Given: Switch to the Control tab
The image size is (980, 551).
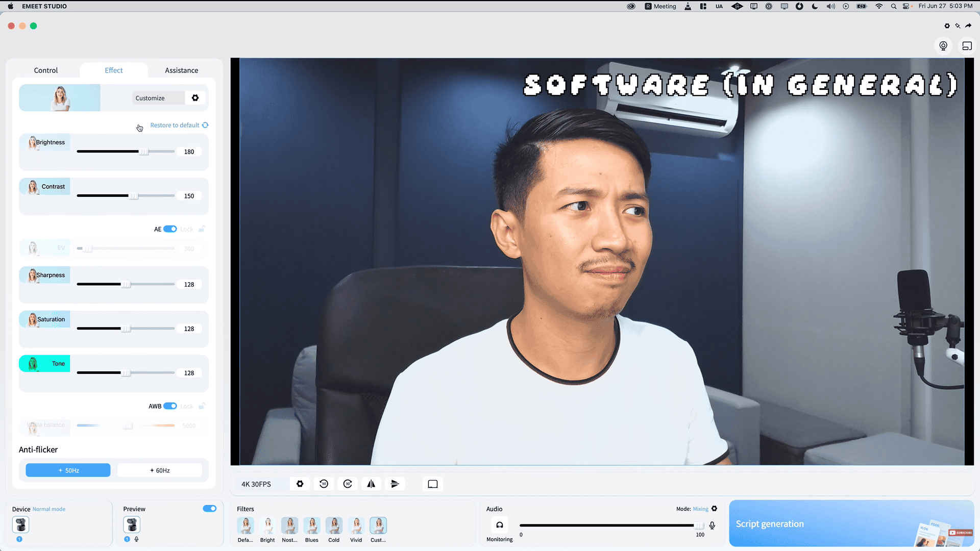Looking at the screenshot, I should pyautogui.click(x=45, y=70).
